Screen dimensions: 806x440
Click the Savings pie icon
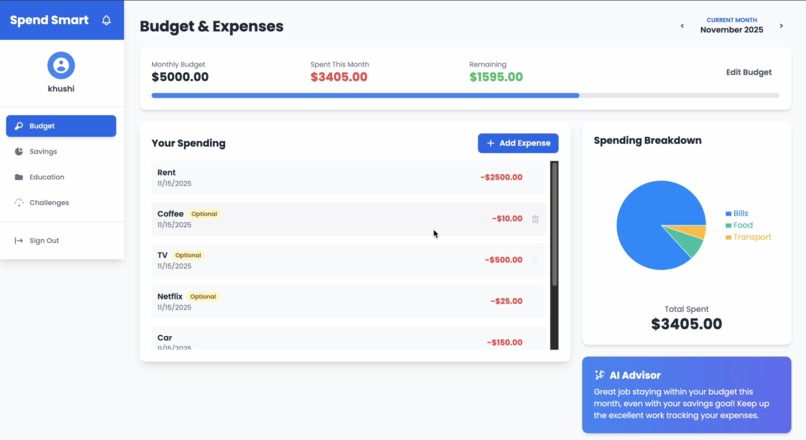pyautogui.click(x=19, y=152)
